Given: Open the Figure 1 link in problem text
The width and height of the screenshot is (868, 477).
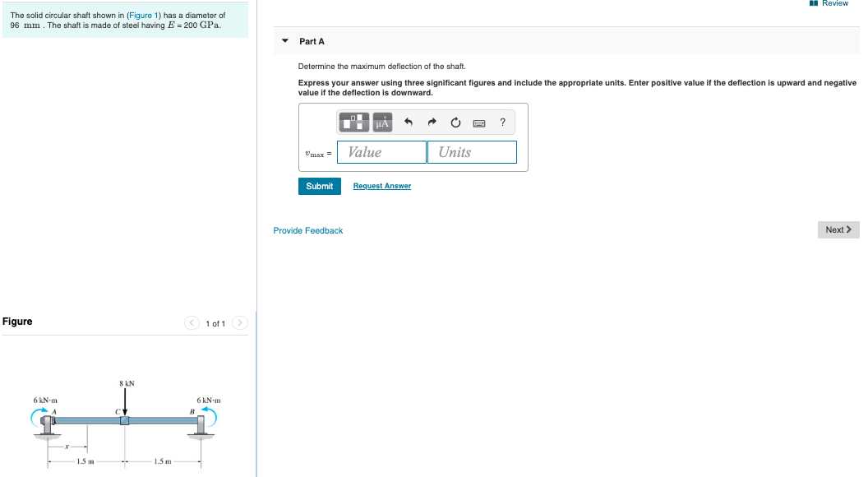Looking at the screenshot, I should coord(144,16).
